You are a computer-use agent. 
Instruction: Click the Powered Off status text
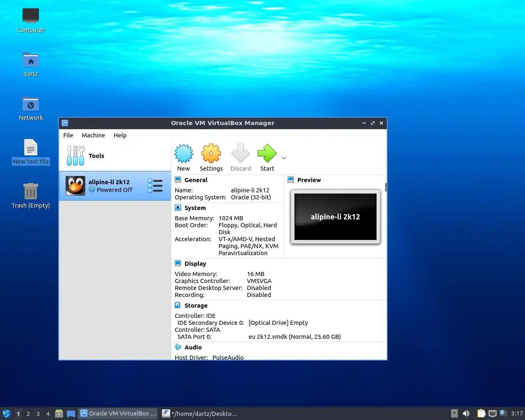[114, 190]
